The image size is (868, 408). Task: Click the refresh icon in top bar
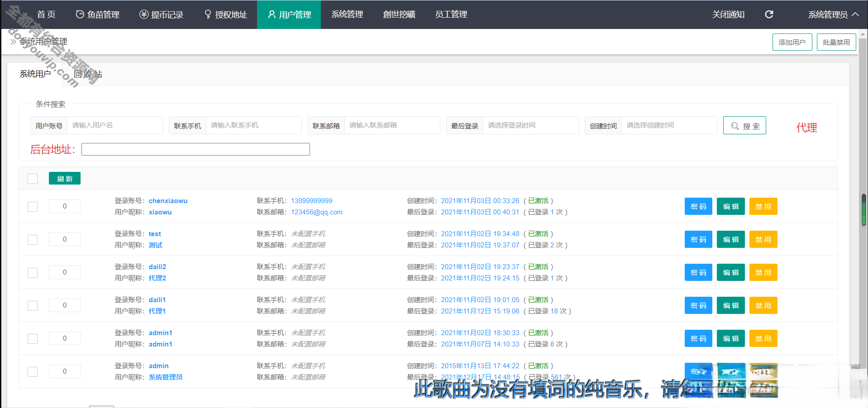point(769,14)
